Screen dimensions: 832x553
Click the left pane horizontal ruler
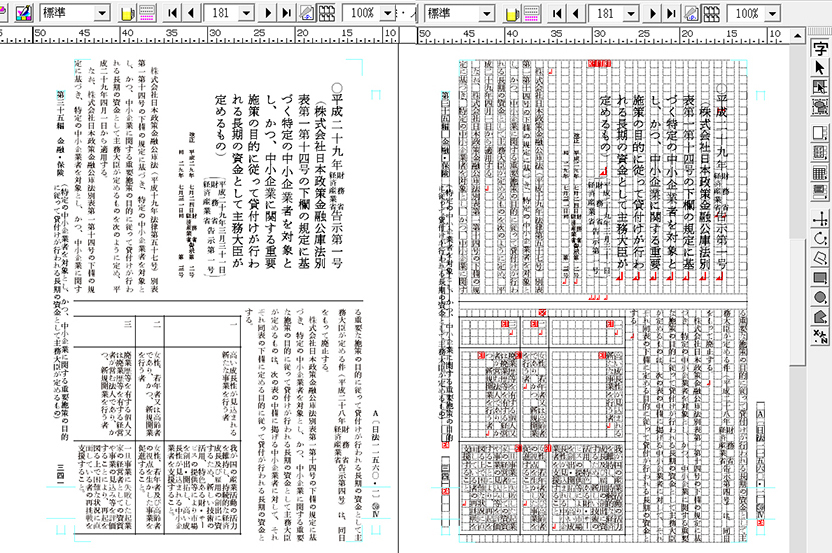(x=199, y=36)
